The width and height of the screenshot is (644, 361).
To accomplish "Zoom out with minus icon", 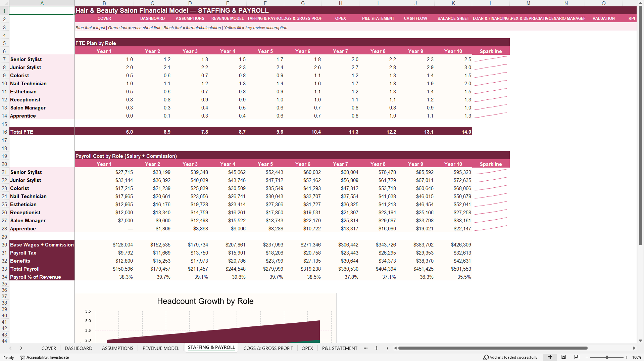I will [587, 357].
